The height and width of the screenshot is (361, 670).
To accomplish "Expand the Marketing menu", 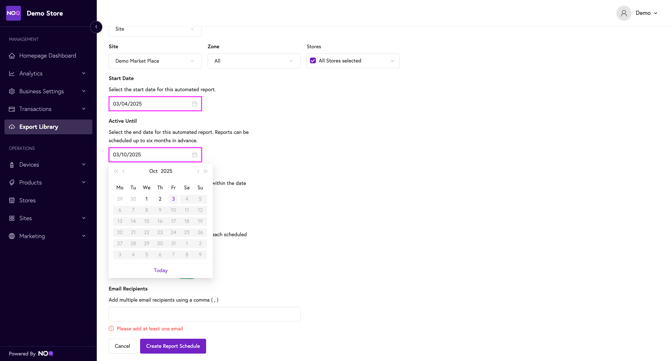I will 84,236.
